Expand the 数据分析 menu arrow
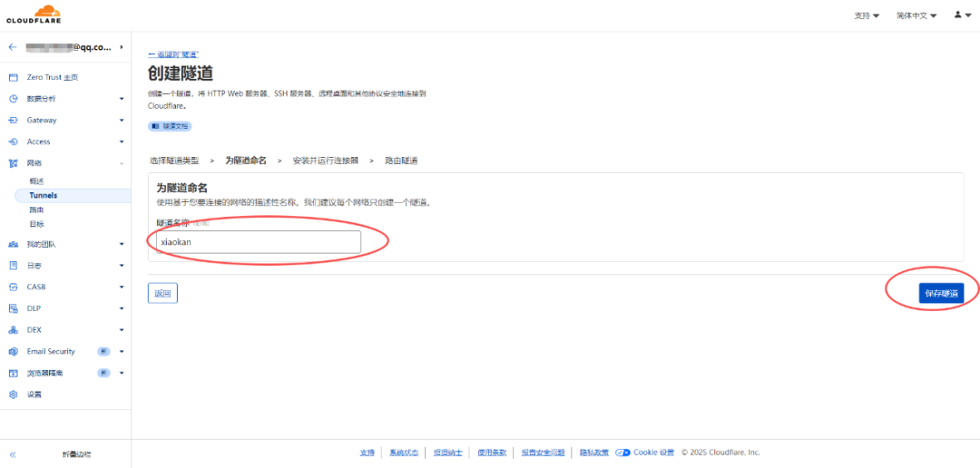This screenshot has width=980, height=468. click(x=122, y=99)
